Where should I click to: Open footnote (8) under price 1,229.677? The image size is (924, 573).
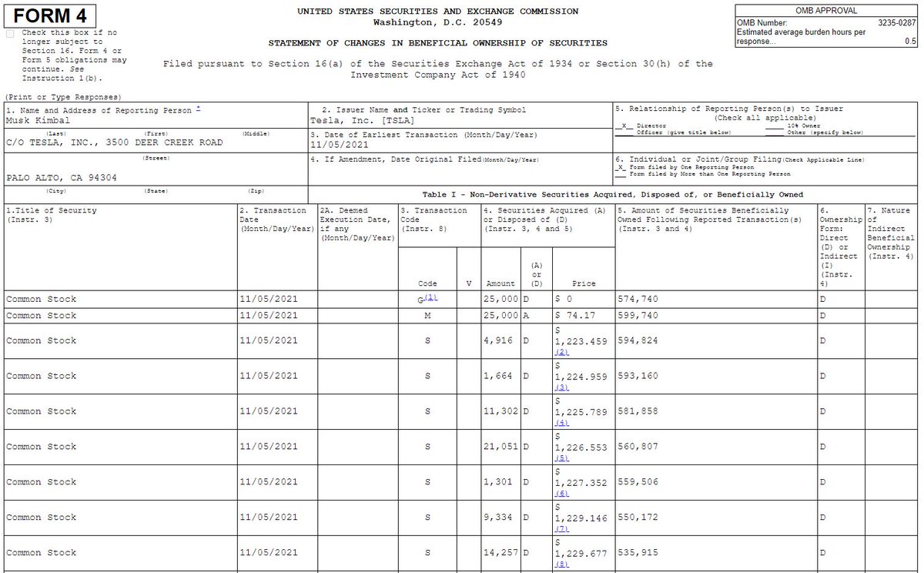pyautogui.click(x=562, y=564)
